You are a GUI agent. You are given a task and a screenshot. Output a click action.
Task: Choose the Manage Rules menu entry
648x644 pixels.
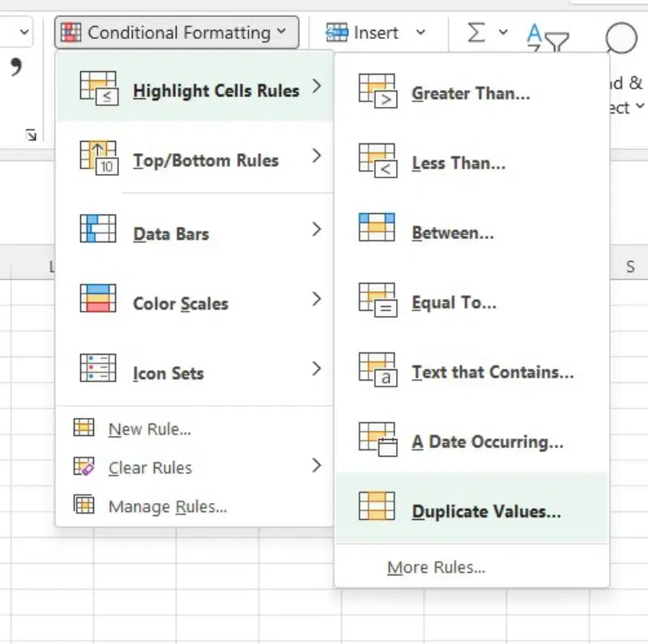tap(168, 507)
